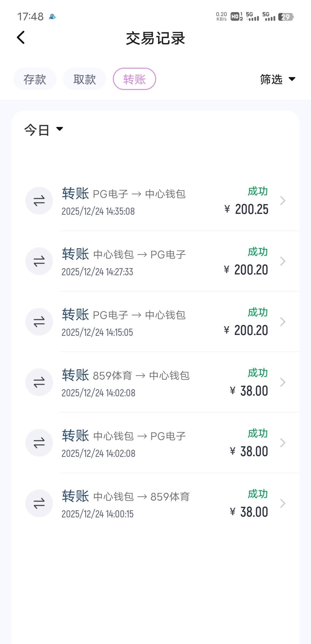Viewport: 311px width, 644px height.
Task: Open details chevron for 14:27:33 transfer
Action: click(283, 261)
